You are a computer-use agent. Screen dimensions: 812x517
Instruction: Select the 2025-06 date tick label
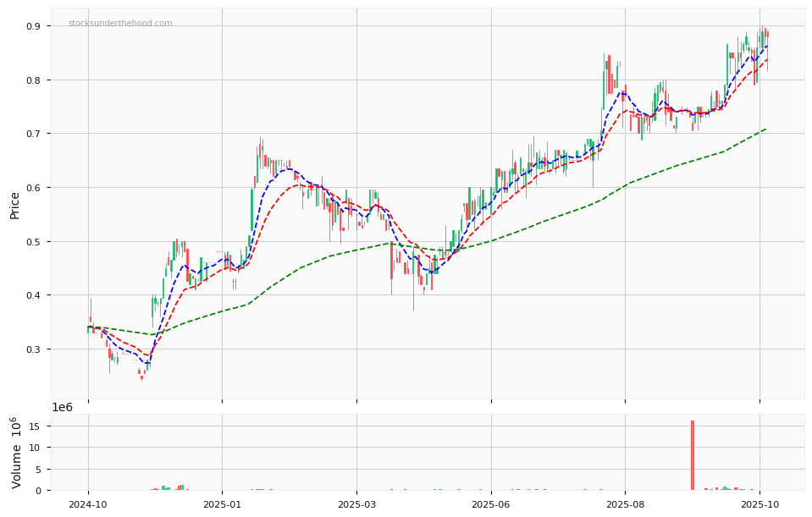click(491, 503)
